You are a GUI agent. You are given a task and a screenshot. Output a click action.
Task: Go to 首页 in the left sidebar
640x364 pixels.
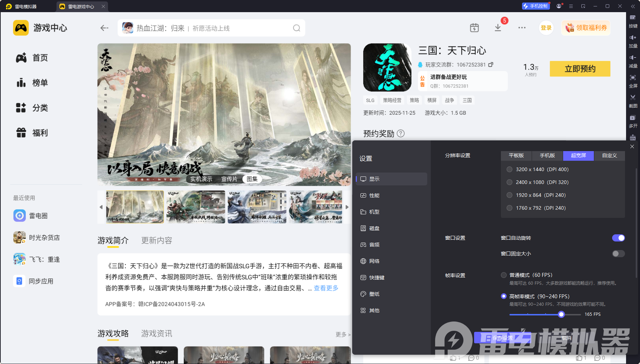[32, 58]
